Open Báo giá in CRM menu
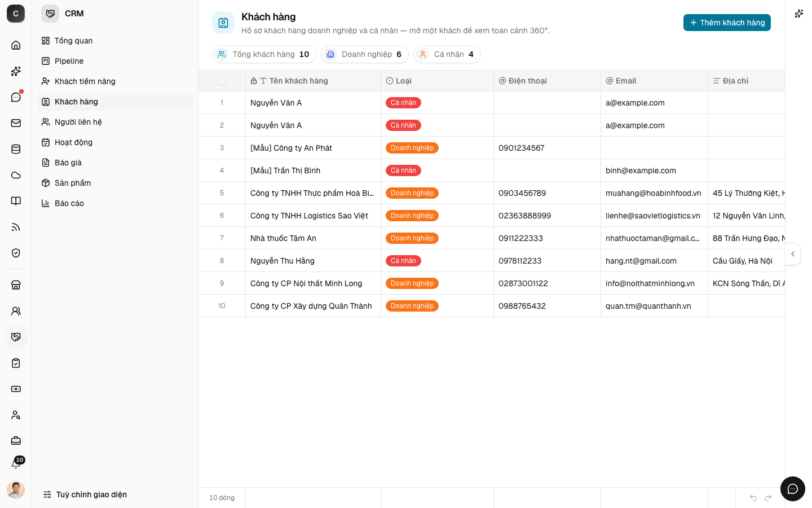Image resolution: width=812 pixels, height=508 pixels. pos(115,163)
